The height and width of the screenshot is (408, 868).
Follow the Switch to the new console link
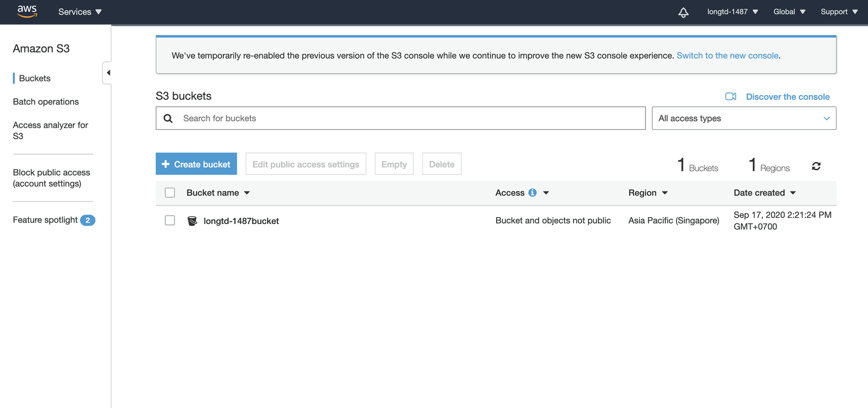(728, 55)
